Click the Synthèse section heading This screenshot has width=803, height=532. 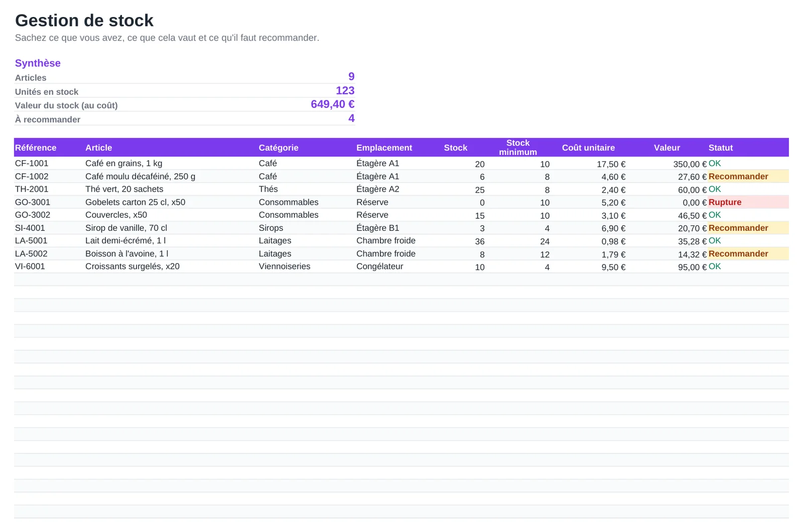pyautogui.click(x=38, y=63)
